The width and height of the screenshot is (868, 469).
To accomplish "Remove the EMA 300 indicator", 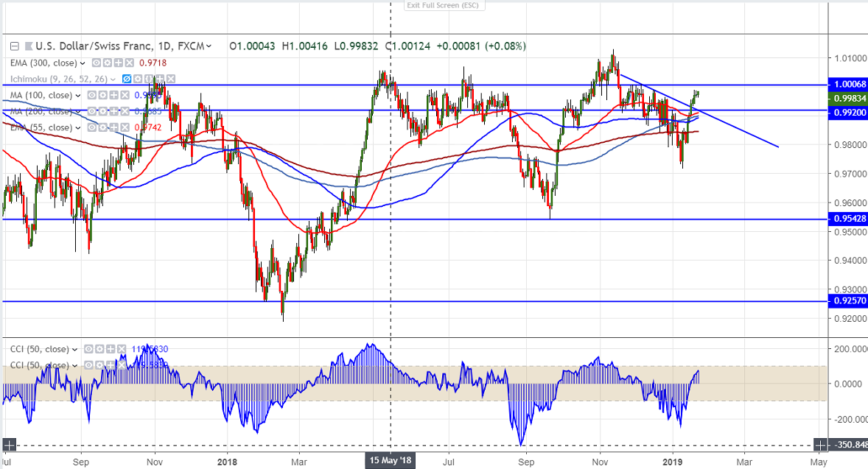I will point(130,63).
